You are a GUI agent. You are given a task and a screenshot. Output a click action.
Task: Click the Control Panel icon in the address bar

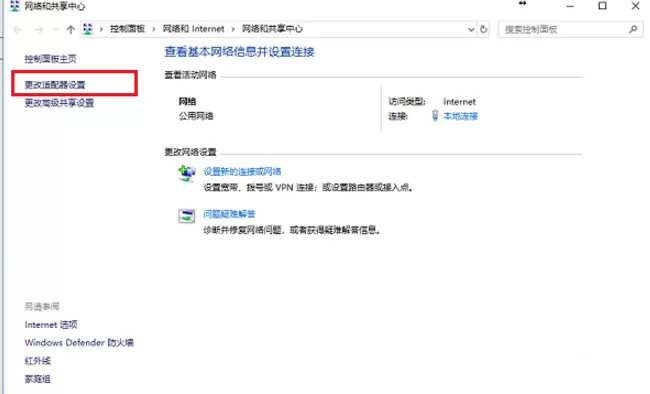(88, 29)
